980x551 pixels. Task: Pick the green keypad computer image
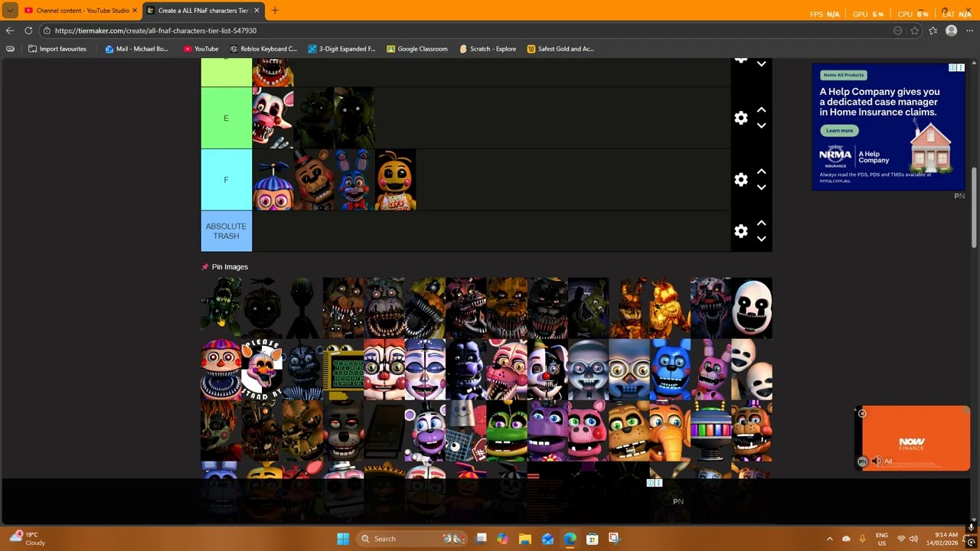pos(343,370)
